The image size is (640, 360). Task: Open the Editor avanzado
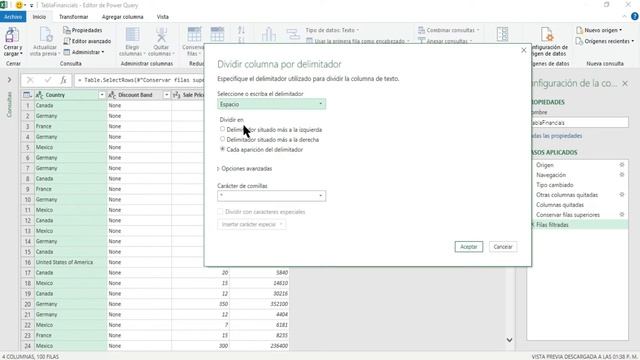(87, 41)
